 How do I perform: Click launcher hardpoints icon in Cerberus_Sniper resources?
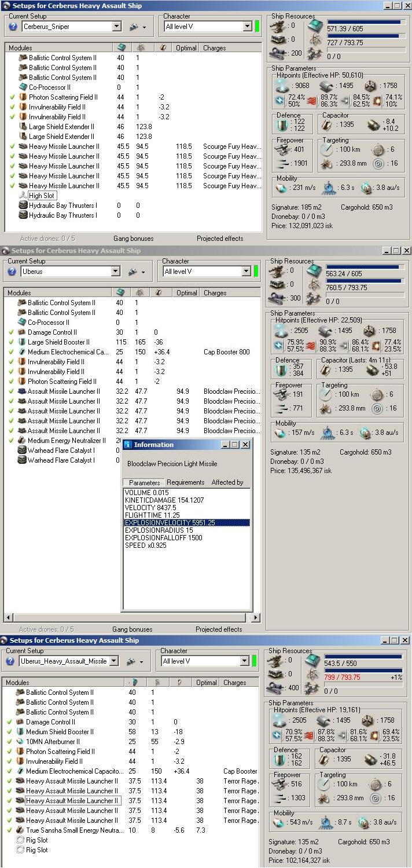279,39
